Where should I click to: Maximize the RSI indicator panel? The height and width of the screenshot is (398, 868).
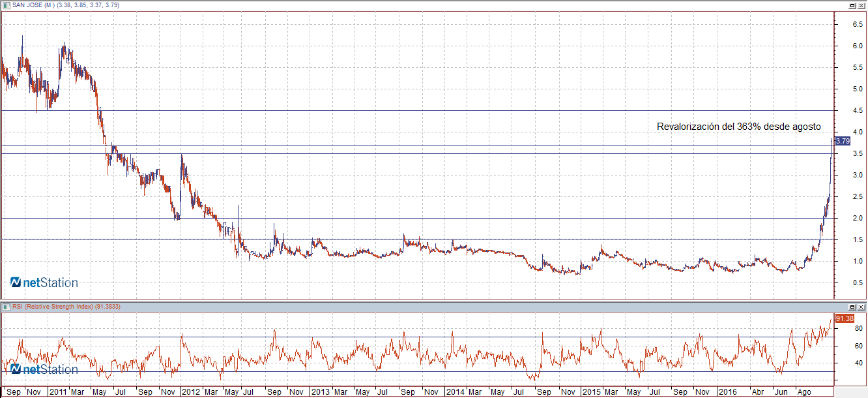pos(852,307)
